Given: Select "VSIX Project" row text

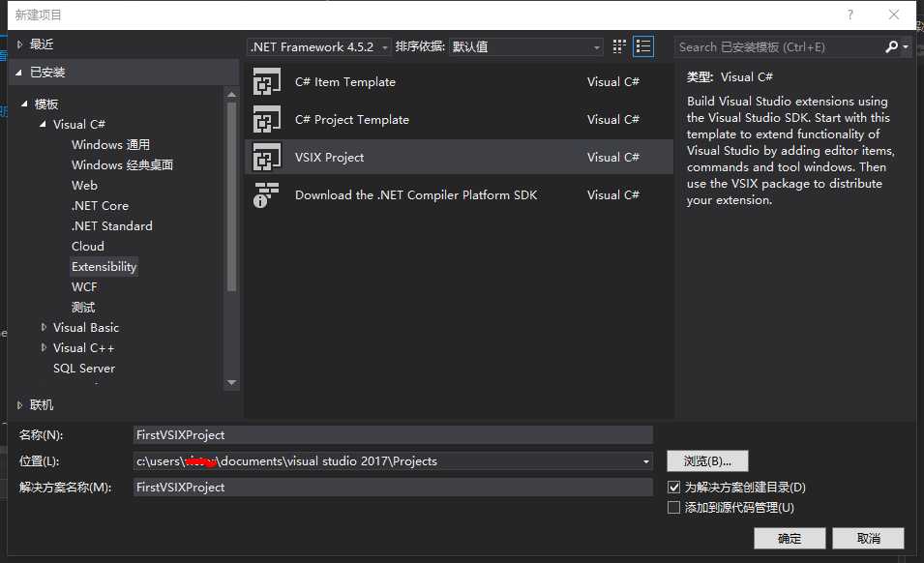Looking at the screenshot, I should pyautogui.click(x=329, y=158).
